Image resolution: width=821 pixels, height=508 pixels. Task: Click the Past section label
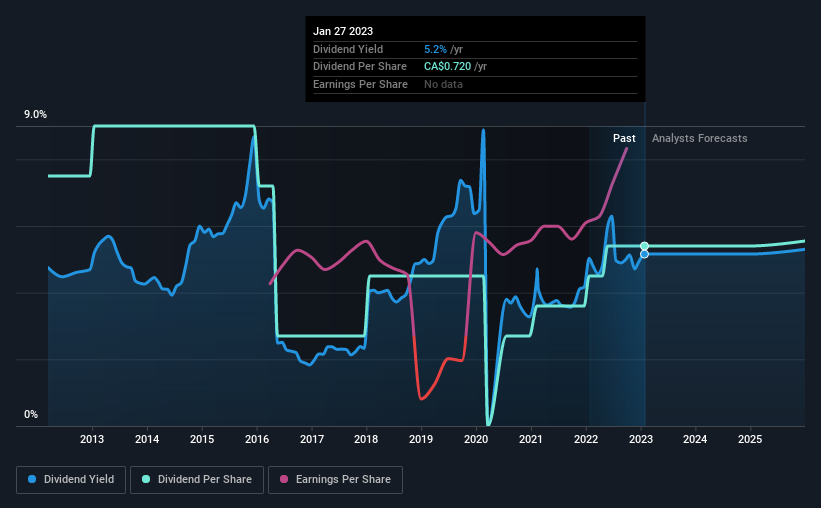624,138
